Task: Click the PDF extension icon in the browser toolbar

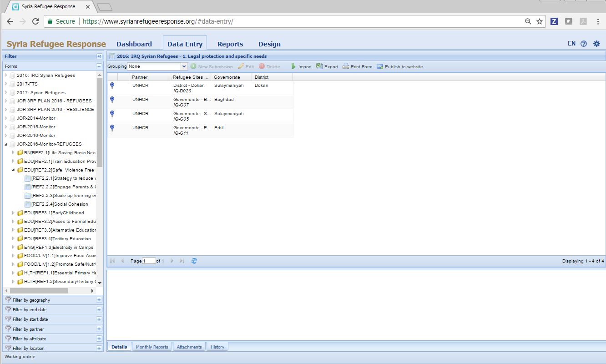Action: pos(583,21)
